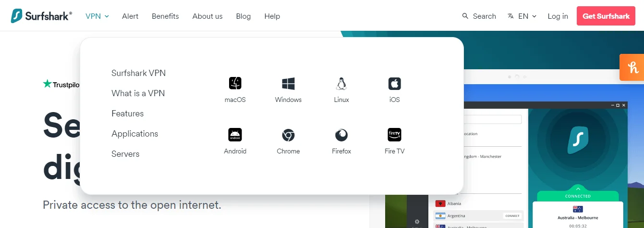This screenshot has height=228, width=644.
Task: Click the Argentina flag in server list
Action: (x=440, y=215)
